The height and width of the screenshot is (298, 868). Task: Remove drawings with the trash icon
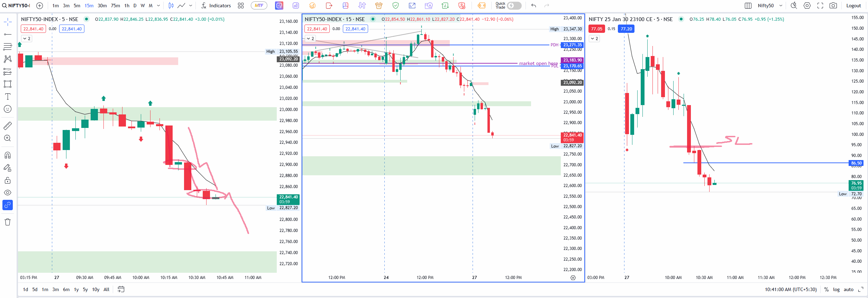pyautogui.click(x=8, y=222)
